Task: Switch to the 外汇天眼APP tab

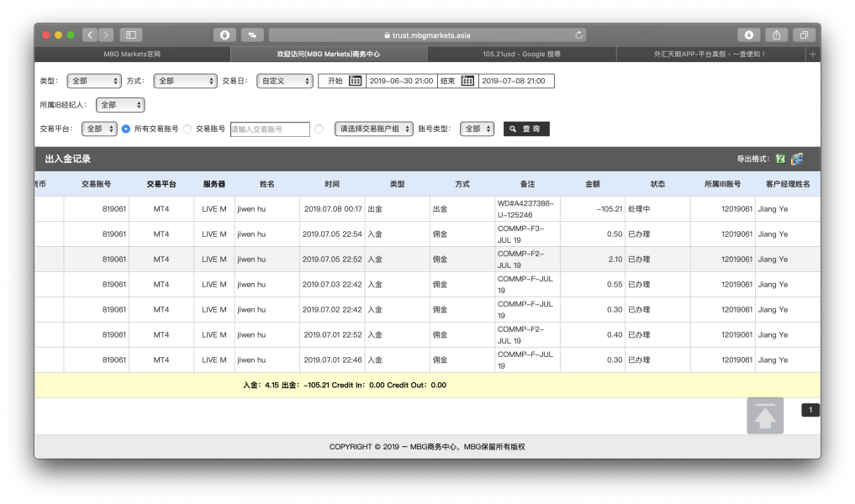Action: [x=710, y=54]
